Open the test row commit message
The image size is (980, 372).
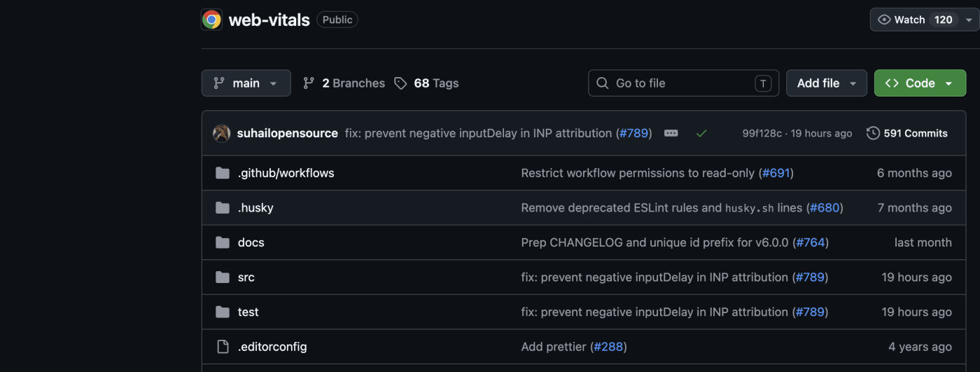pyautogui.click(x=655, y=312)
